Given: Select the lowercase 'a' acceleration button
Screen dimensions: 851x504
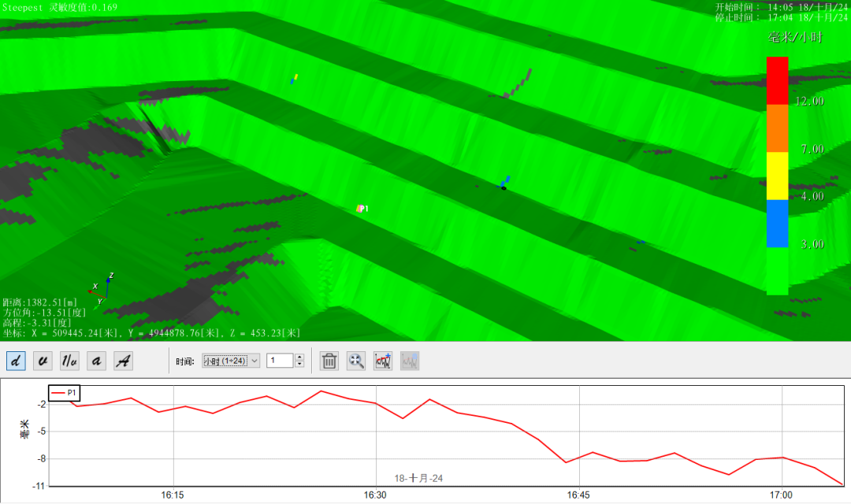Looking at the screenshot, I should [96, 361].
